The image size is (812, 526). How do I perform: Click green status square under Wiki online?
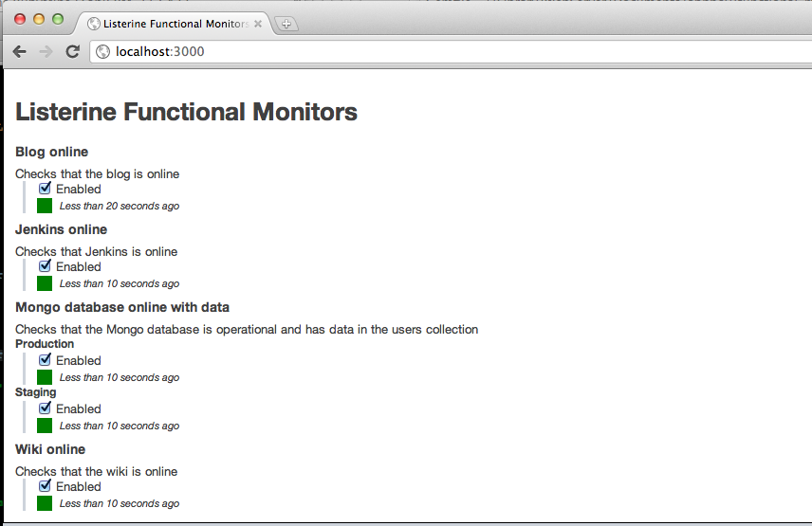click(45, 503)
